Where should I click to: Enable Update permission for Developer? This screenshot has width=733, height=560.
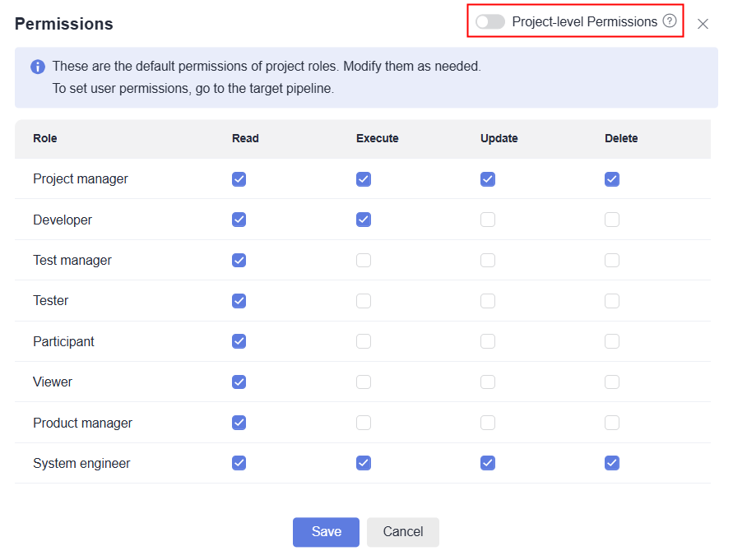click(x=488, y=220)
